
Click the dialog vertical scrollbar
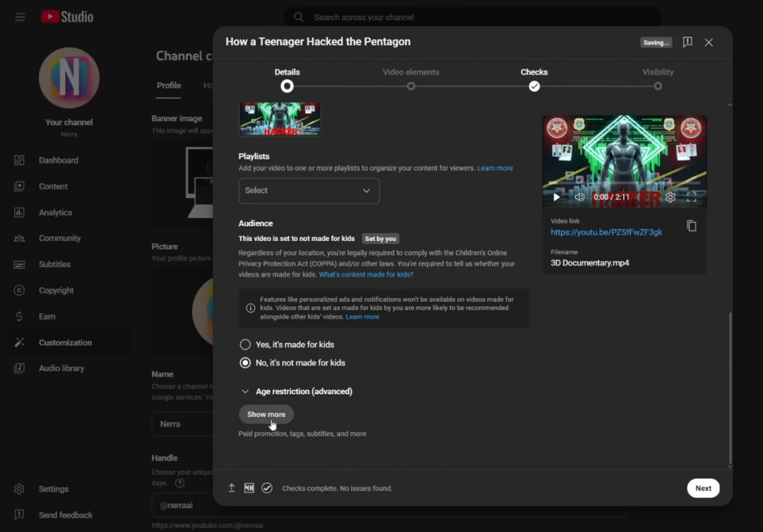pos(729,388)
